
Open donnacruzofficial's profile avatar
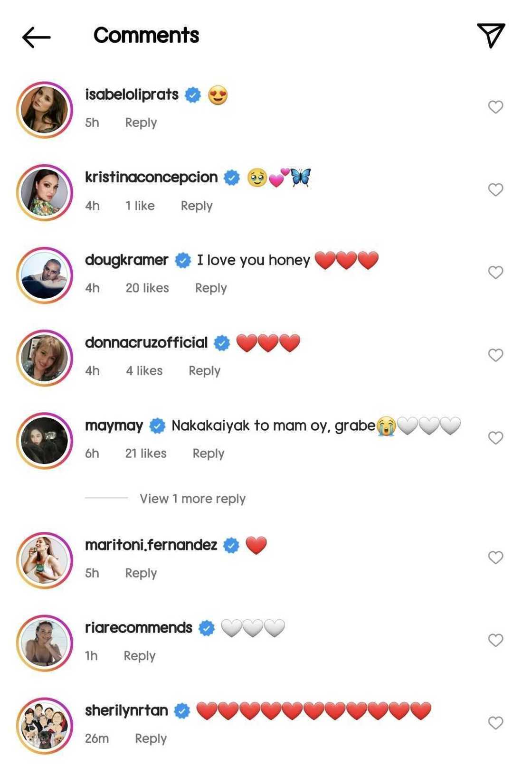[45, 358]
